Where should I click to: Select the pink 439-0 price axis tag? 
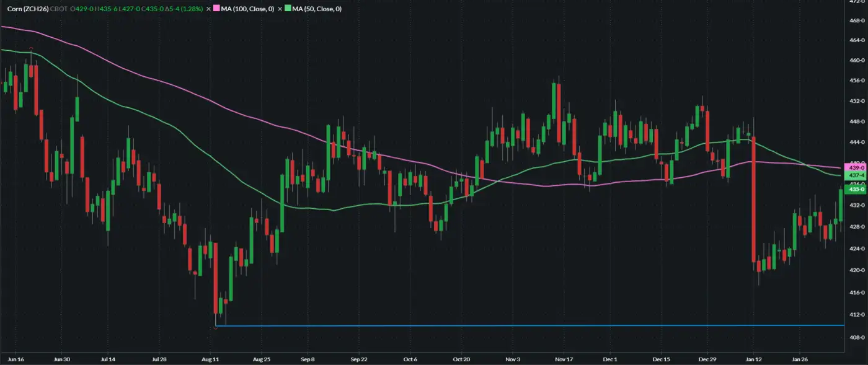[852, 168]
